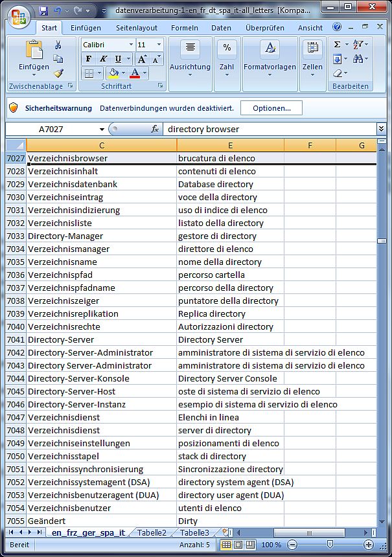
Task: Open the Calibri font name dropdown
Action: pyautogui.click(x=131, y=45)
